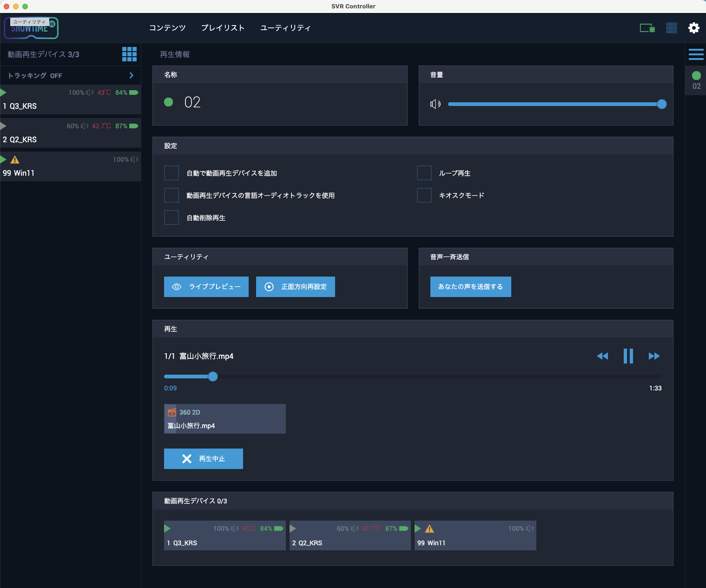Image resolution: width=706 pixels, height=588 pixels.
Task: Click the warning icon on Win11 device
Action: [x=15, y=160]
